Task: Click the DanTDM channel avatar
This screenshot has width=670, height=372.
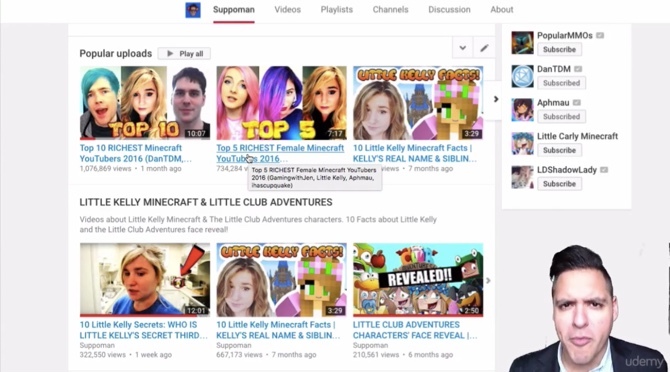Action: click(x=522, y=76)
